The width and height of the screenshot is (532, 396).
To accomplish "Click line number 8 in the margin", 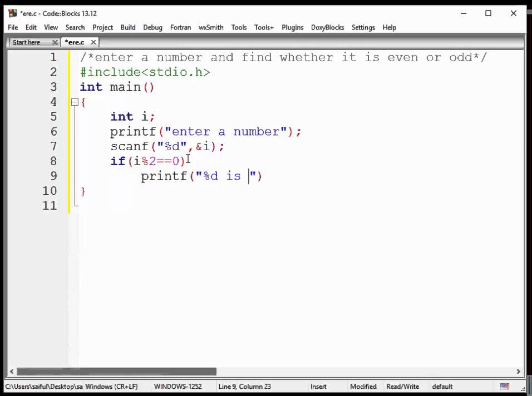I will click(x=53, y=161).
